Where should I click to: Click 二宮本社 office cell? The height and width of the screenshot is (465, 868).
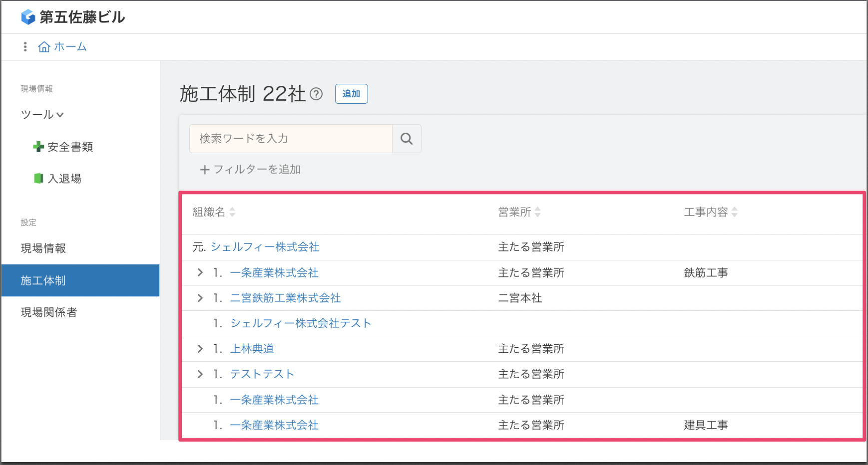(x=520, y=298)
